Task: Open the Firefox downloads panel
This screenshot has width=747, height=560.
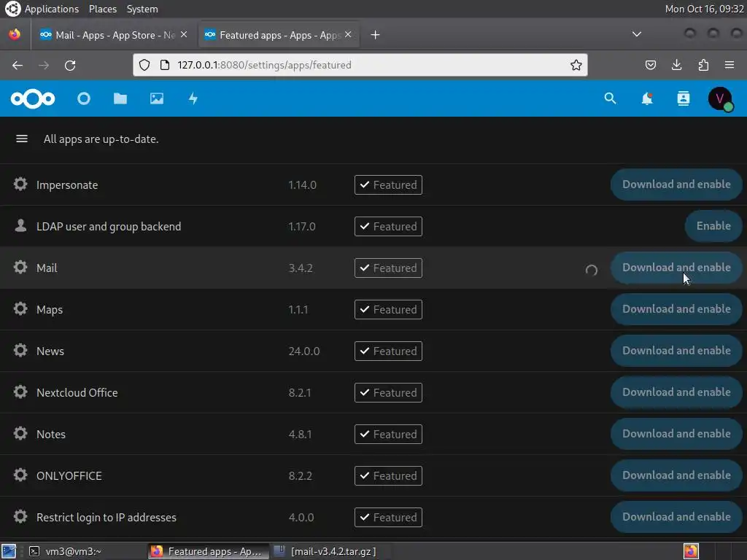Action: 676,65
